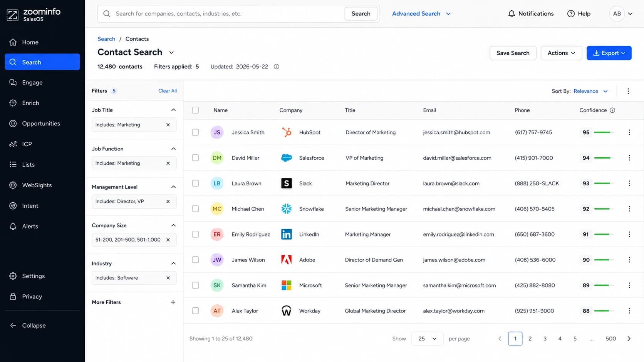Click the Salesforce company logo
Screen dimensions: 644x362
point(287,158)
